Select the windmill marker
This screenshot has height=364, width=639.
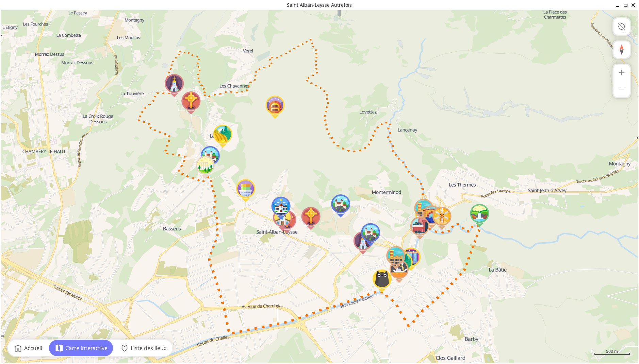coord(442,216)
